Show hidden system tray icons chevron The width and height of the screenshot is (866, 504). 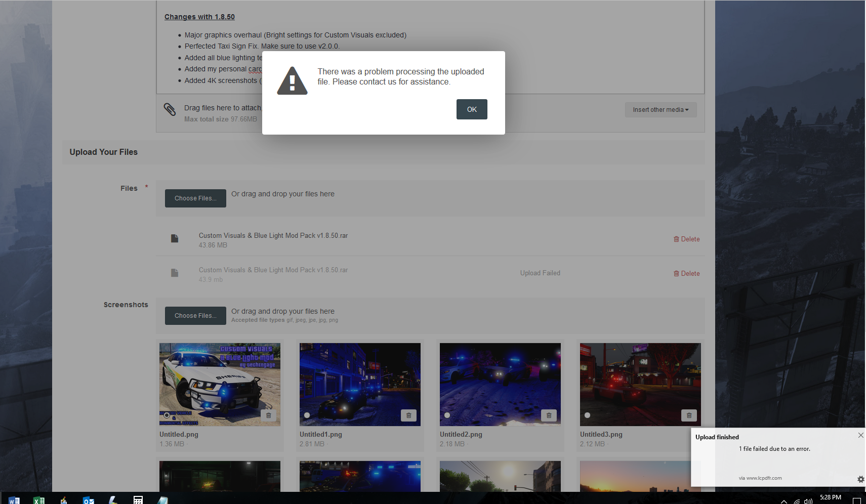tap(783, 501)
